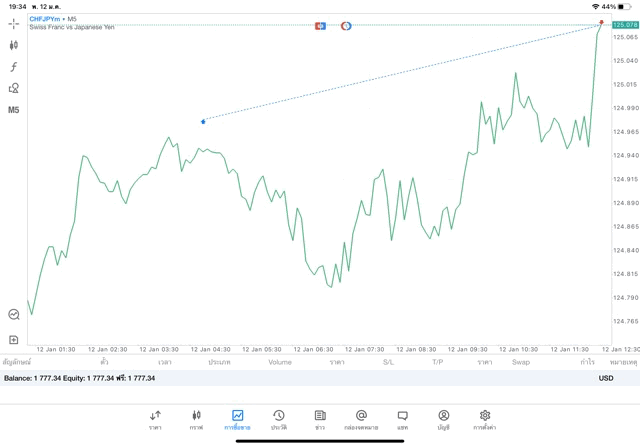
Task: Open the การตั้งค่า settings tab
Action: (485, 419)
